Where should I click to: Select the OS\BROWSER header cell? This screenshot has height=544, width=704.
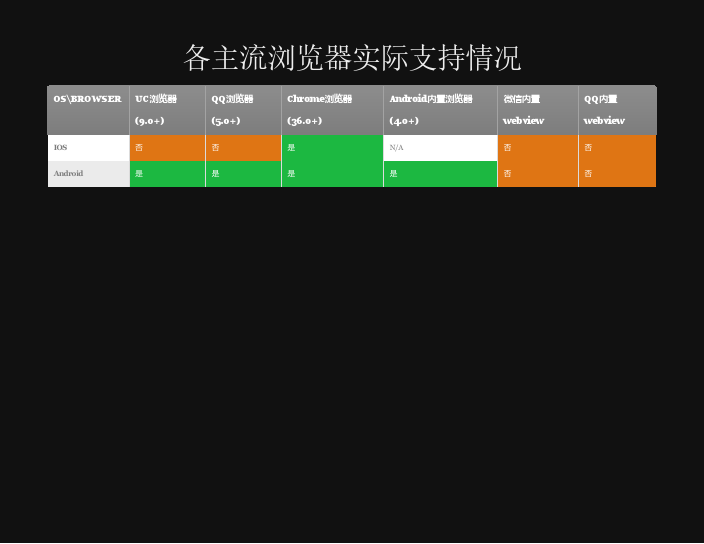click(88, 110)
